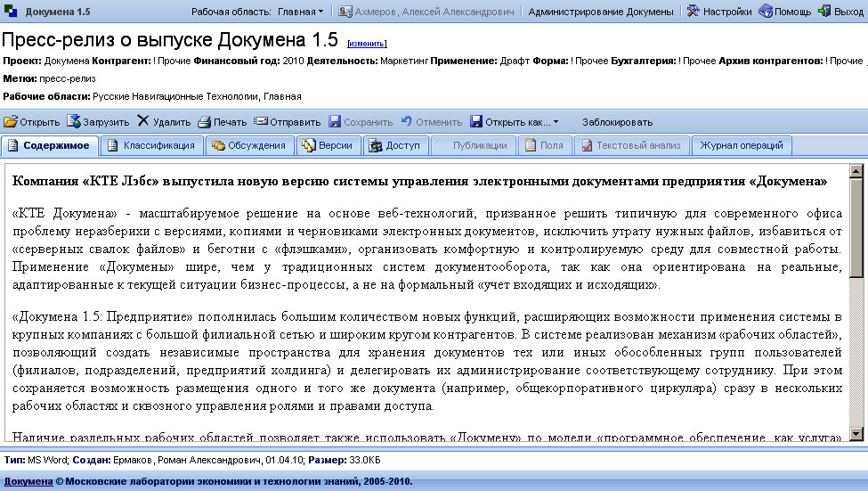
Task: Click the Классификация tab icon
Action: pyautogui.click(x=113, y=146)
